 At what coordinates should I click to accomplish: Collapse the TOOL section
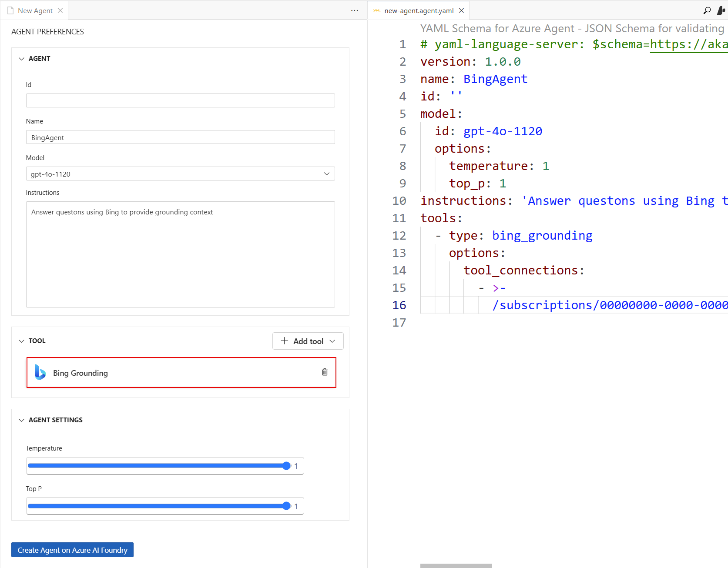coord(21,341)
